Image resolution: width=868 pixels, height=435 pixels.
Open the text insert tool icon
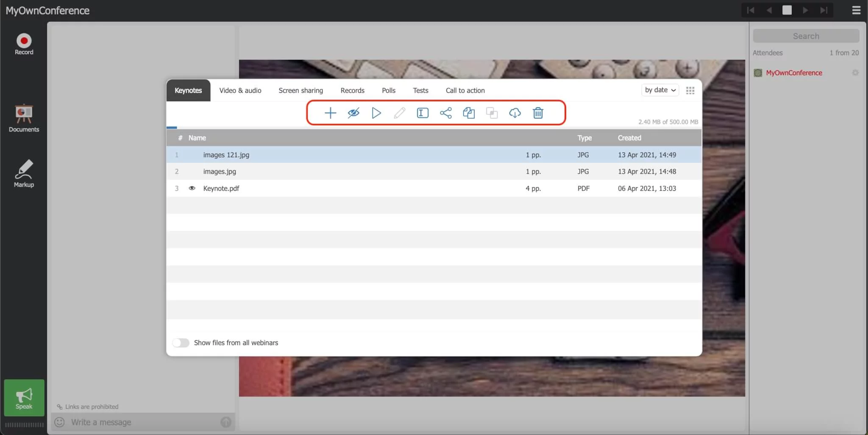(422, 113)
